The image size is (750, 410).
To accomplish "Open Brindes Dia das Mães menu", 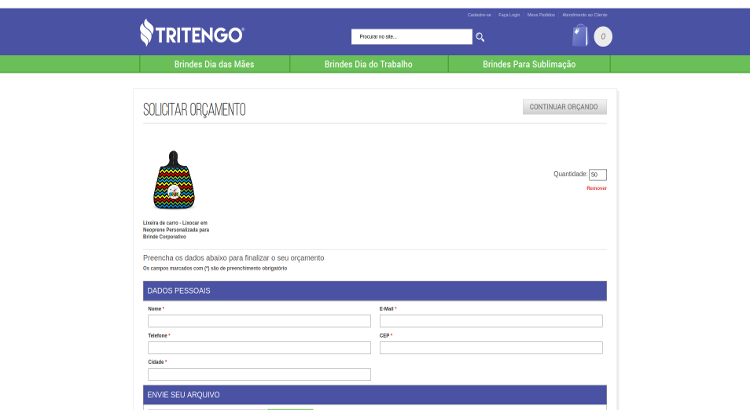I will click(x=214, y=64).
